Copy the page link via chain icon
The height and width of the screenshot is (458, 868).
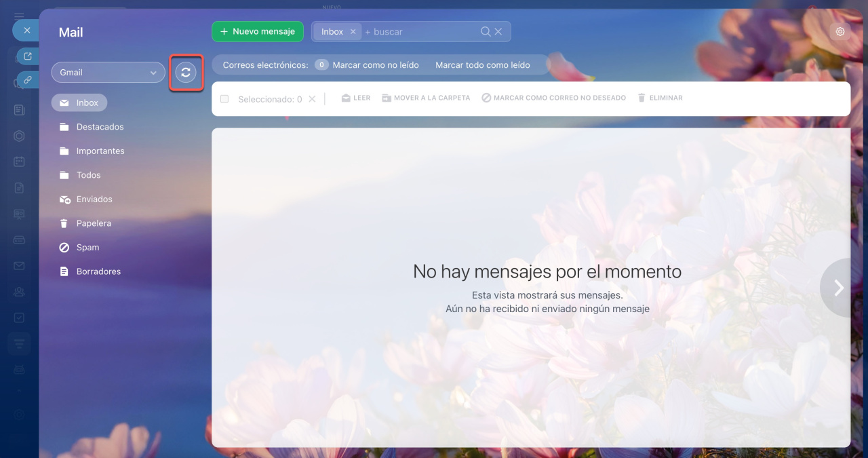click(x=28, y=79)
